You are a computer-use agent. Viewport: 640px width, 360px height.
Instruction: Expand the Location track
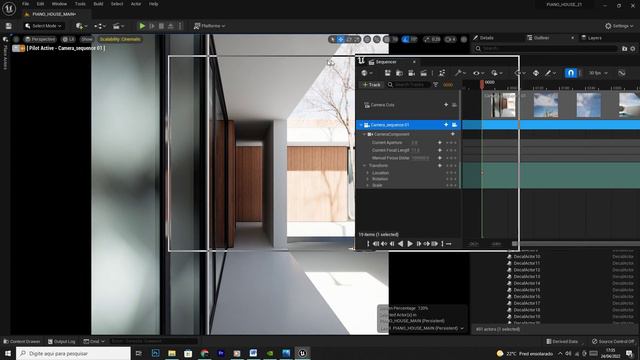[x=368, y=173]
